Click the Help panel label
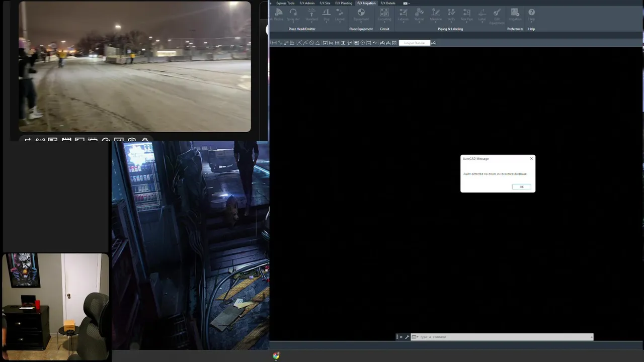Screen dimensions: 644x362 pos(531,29)
